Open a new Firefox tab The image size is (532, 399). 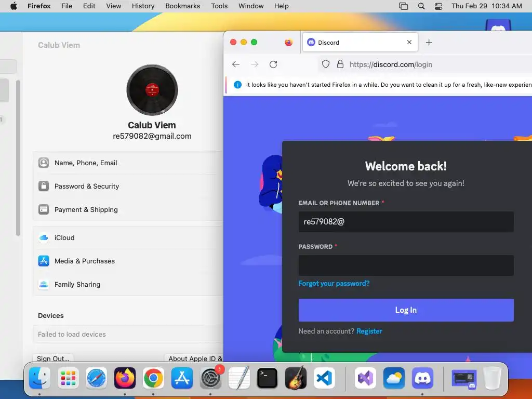coord(429,43)
